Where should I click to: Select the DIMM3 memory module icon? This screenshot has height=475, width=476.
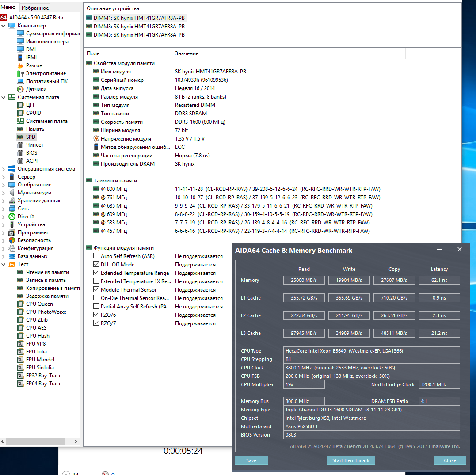point(89,26)
